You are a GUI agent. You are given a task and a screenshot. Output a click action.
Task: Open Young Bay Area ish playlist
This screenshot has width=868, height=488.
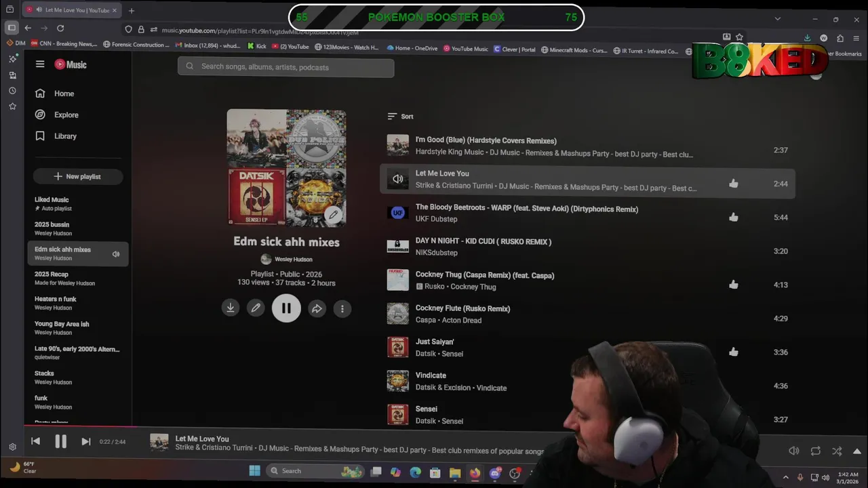click(x=77, y=328)
